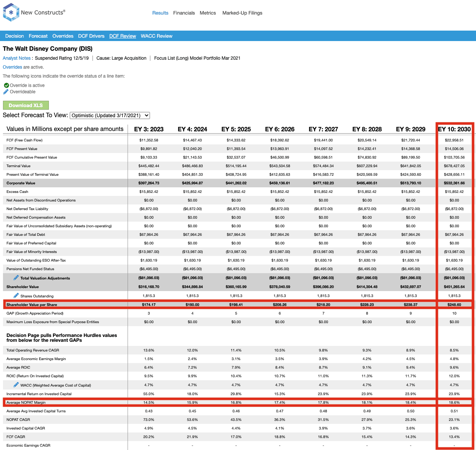Click the 'Economic Earnings CAGR' row label
Image resolution: width=476 pixels, height=450 pixels.
[x=28, y=446]
